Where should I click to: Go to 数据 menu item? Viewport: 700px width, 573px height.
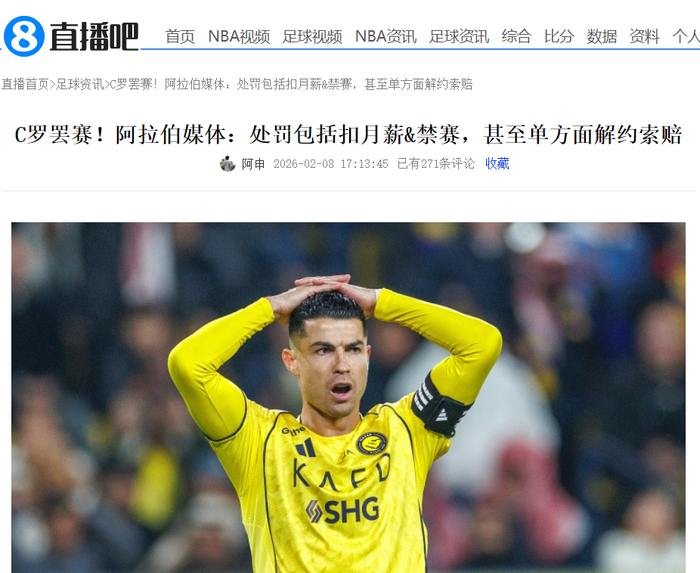pyautogui.click(x=602, y=36)
